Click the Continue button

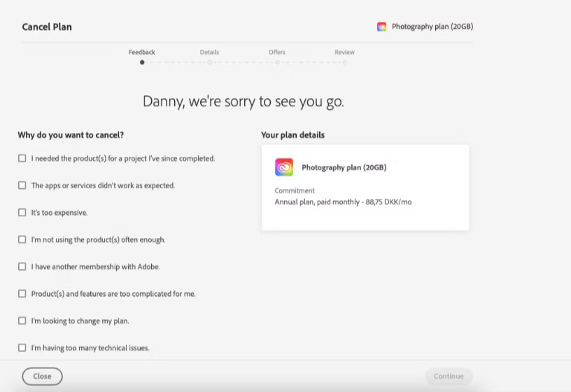tap(449, 377)
